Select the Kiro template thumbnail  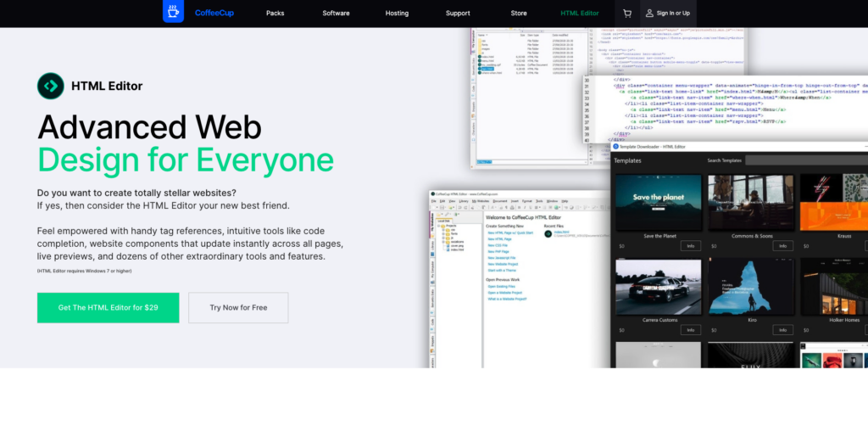750,286
